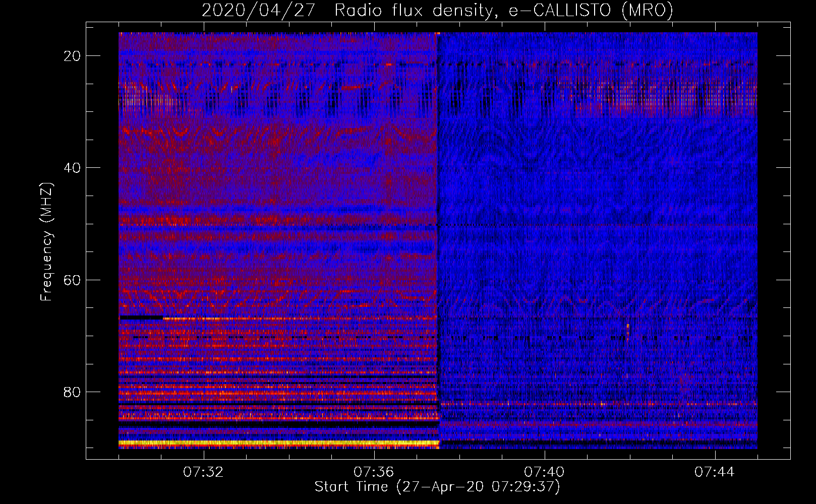The height and width of the screenshot is (504, 816).
Task: Click the time tick label '07:40'
Action: [x=544, y=472]
